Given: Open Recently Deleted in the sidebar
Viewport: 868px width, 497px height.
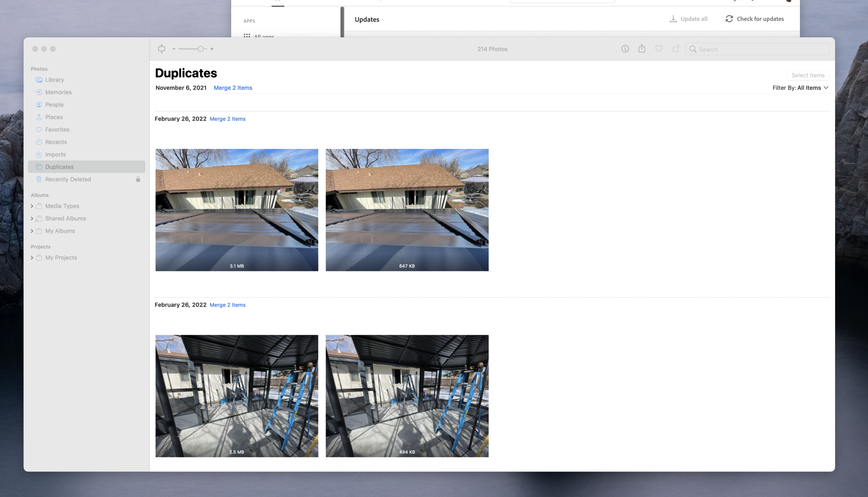Looking at the screenshot, I should click(x=68, y=179).
